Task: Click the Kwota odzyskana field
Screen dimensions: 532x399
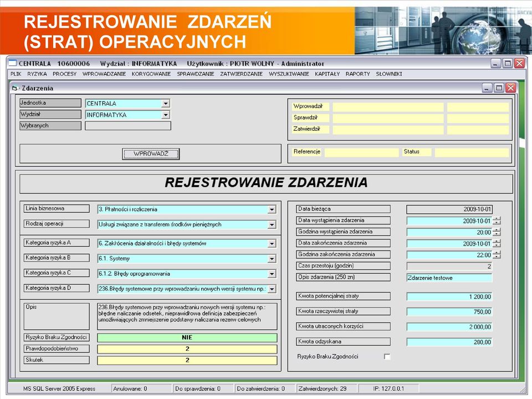Action: pos(449,342)
